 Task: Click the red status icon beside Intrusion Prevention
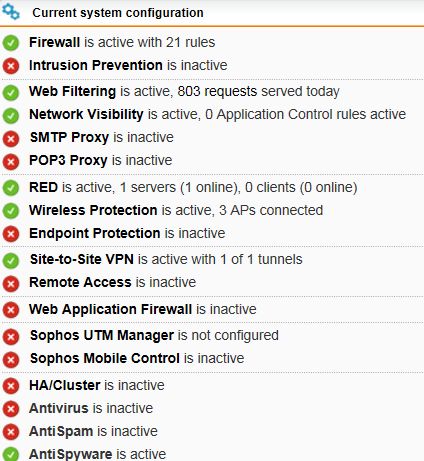(11, 66)
